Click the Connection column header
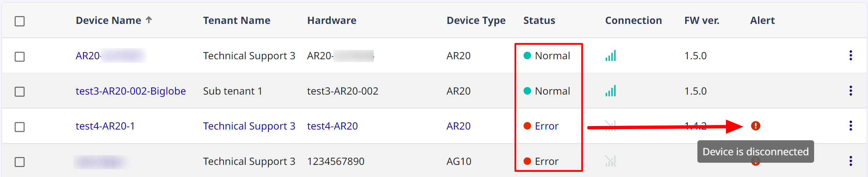Image resolution: width=868 pixels, height=177 pixels. click(633, 20)
